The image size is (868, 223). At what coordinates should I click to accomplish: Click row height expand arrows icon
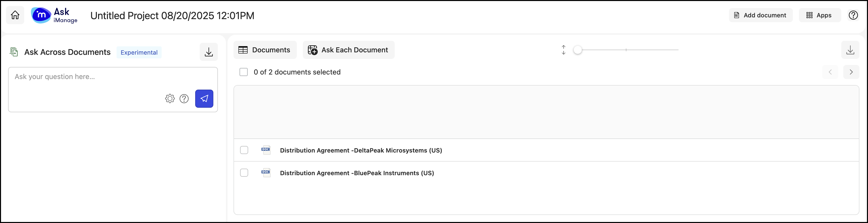[563, 50]
